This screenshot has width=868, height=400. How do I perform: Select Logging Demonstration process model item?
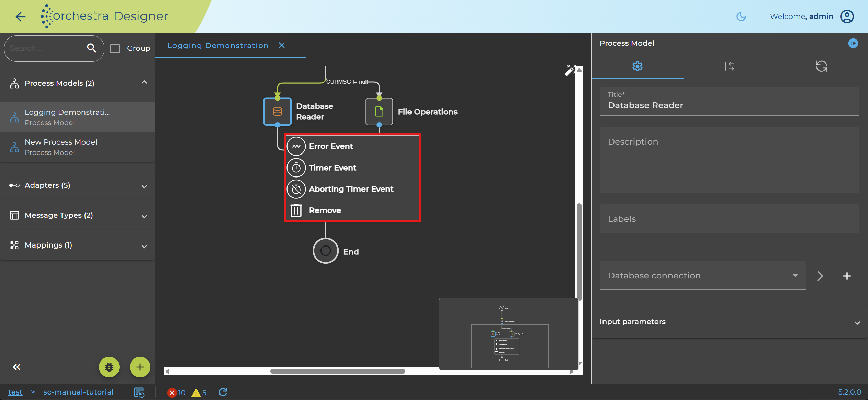point(77,117)
